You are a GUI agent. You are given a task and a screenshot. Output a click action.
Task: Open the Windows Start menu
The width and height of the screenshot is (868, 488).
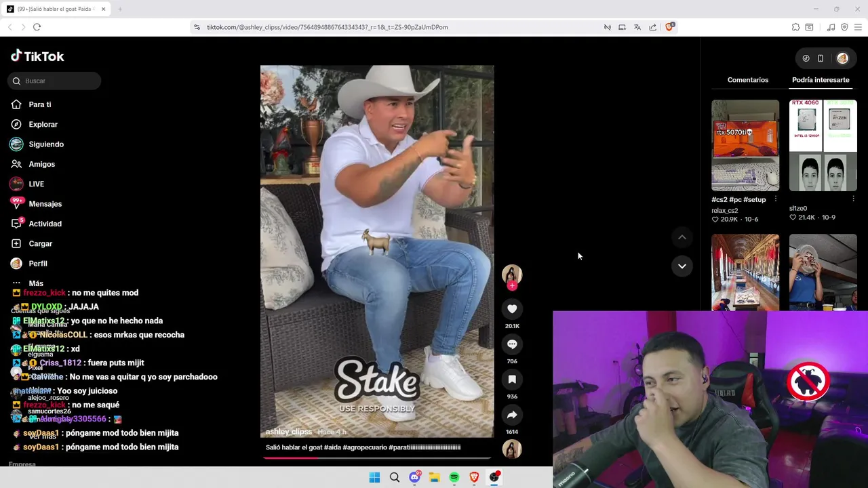374,478
